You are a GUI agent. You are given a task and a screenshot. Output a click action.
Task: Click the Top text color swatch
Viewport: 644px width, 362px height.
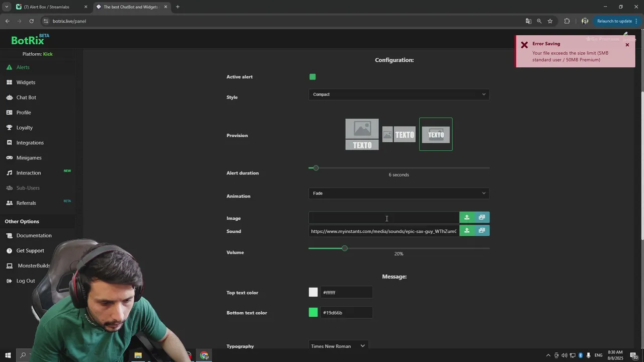(313, 292)
